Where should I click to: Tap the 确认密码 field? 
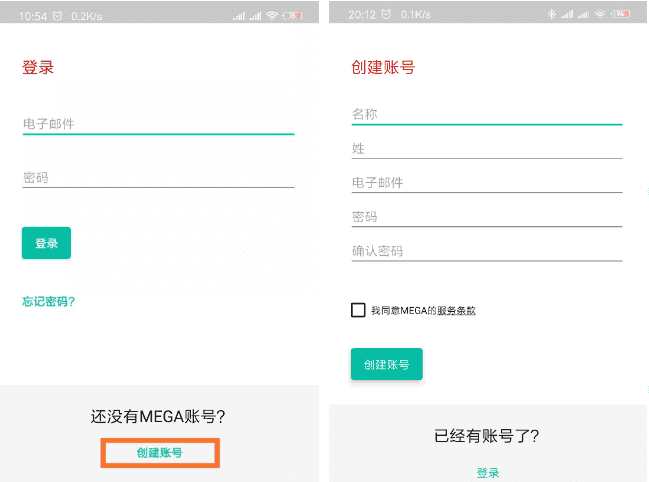(x=486, y=251)
